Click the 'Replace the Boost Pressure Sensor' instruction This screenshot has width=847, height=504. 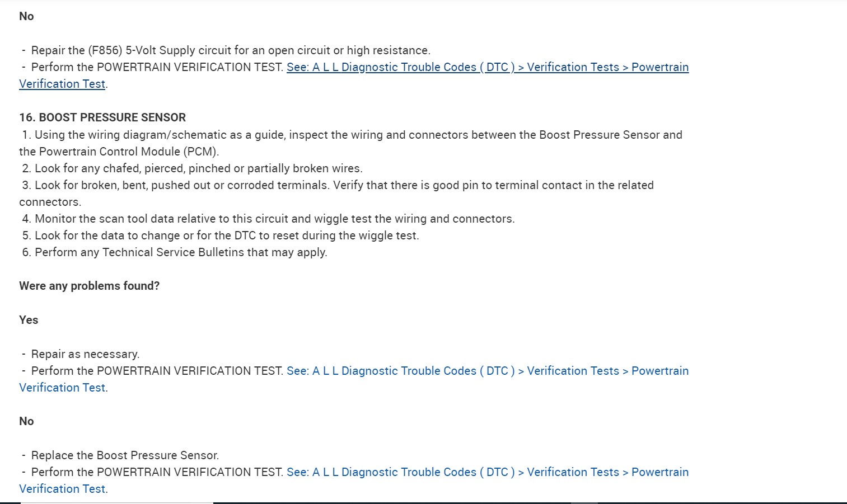[x=125, y=455]
